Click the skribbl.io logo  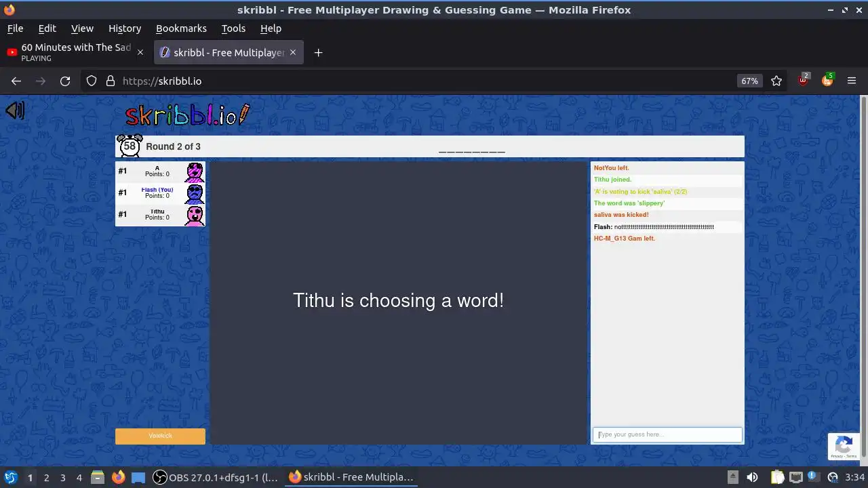tap(188, 115)
